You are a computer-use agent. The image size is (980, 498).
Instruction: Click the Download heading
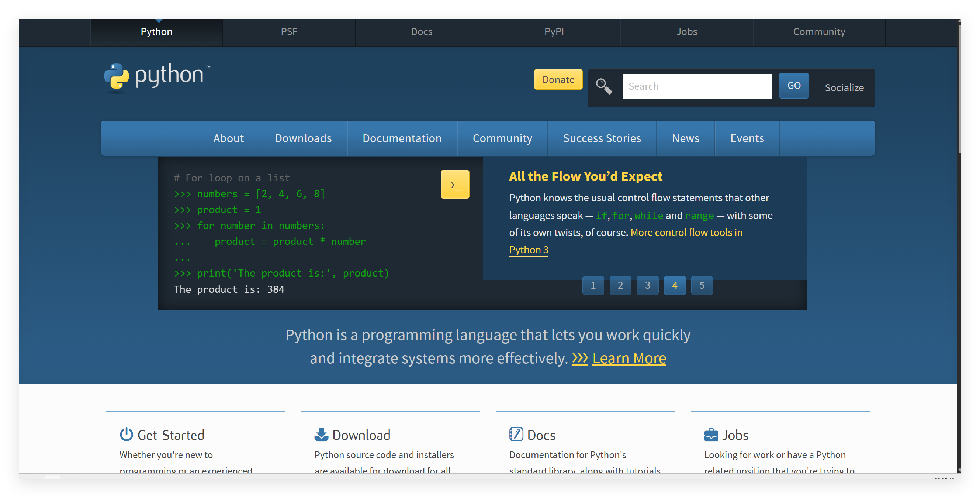[x=361, y=435]
